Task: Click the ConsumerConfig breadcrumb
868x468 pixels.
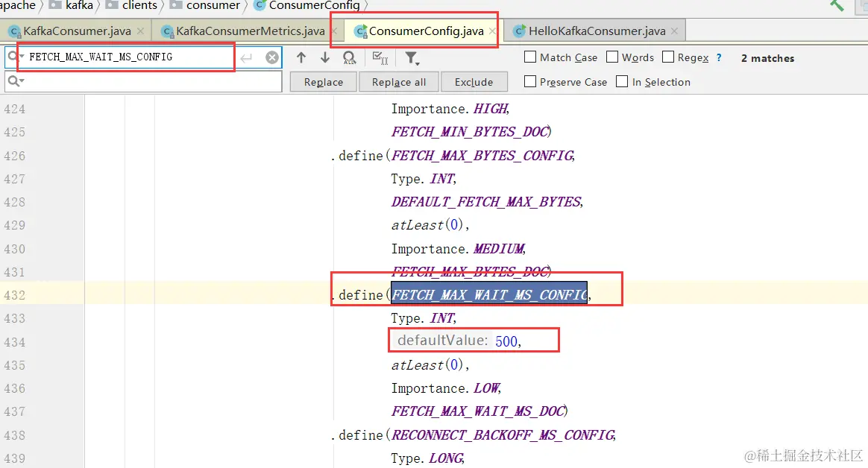Action: pyautogui.click(x=315, y=5)
